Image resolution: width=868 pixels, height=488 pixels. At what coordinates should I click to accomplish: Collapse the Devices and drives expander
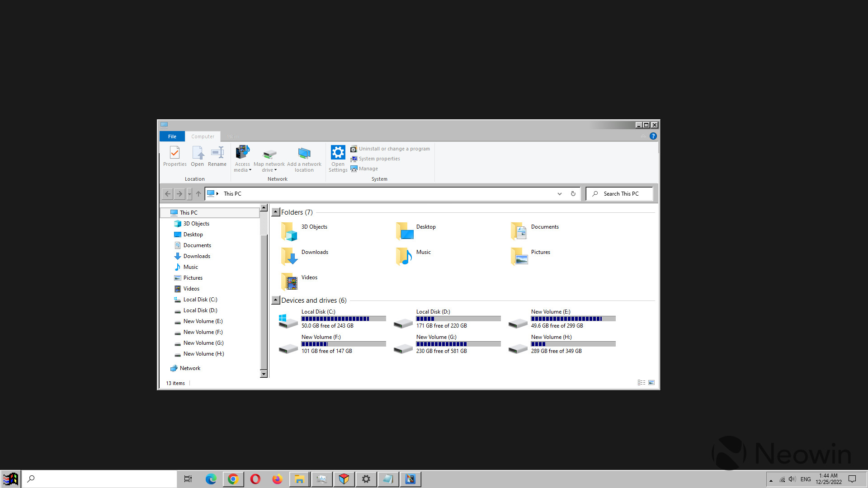pyautogui.click(x=275, y=300)
